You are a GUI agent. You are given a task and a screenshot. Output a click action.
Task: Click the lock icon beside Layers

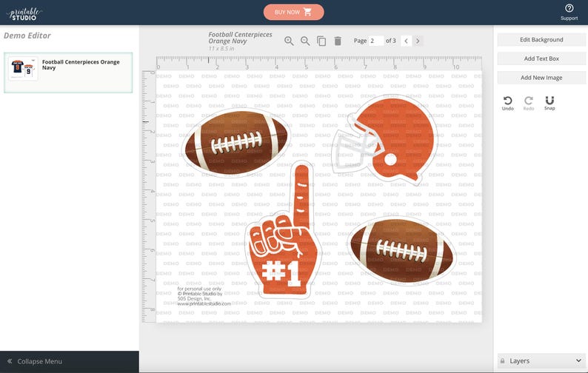502,361
